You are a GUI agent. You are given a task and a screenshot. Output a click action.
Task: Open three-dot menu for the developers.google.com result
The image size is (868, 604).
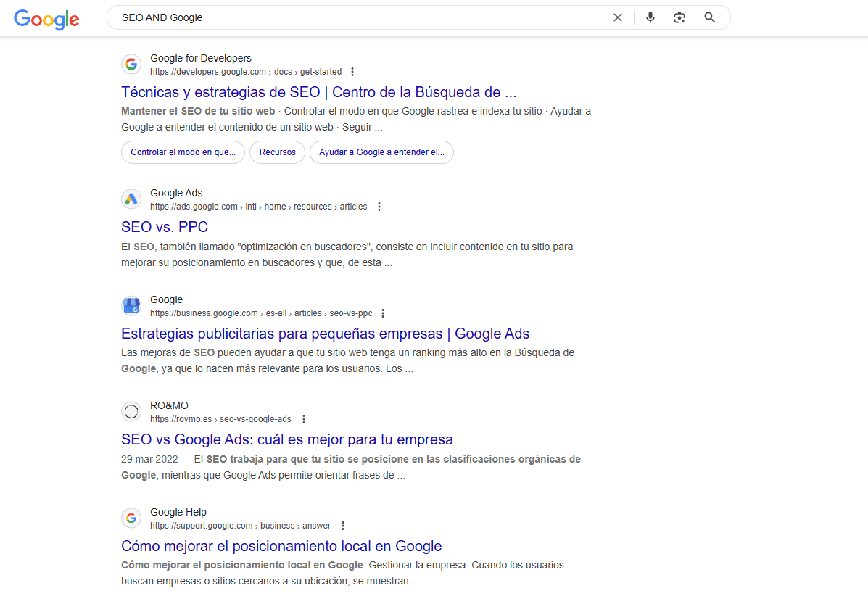pyautogui.click(x=352, y=72)
